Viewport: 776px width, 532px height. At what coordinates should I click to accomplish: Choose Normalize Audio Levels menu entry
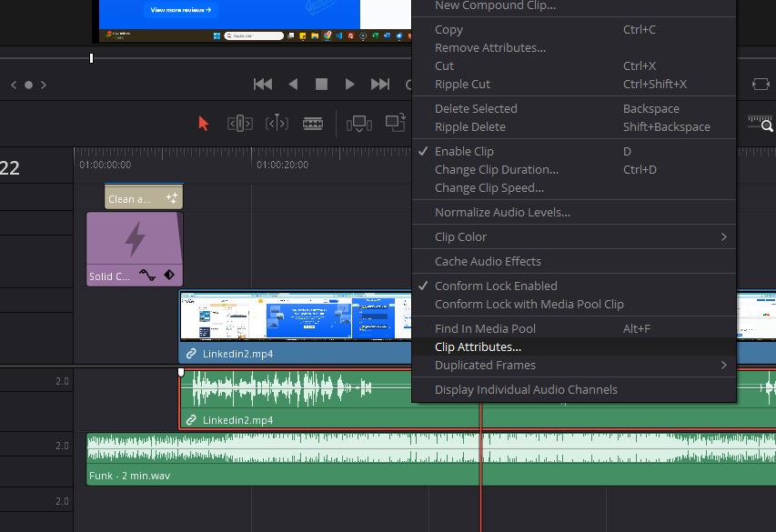(x=502, y=213)
